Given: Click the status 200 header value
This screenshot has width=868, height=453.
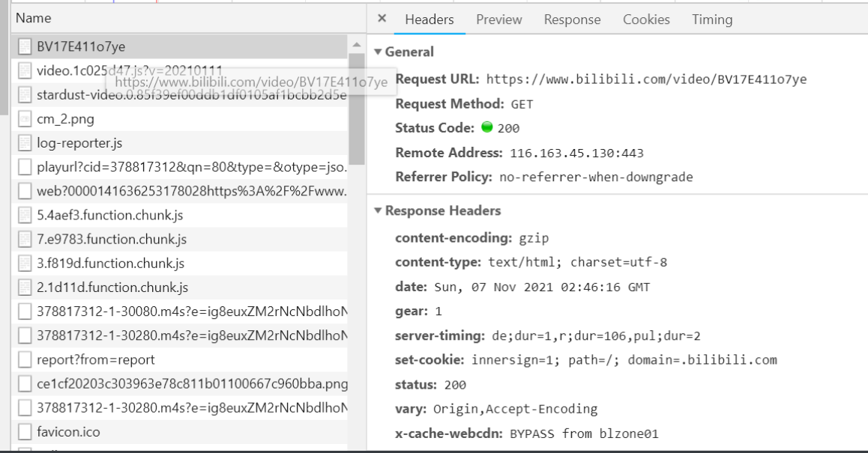Looking at the screenshot, I should [455, 385].
